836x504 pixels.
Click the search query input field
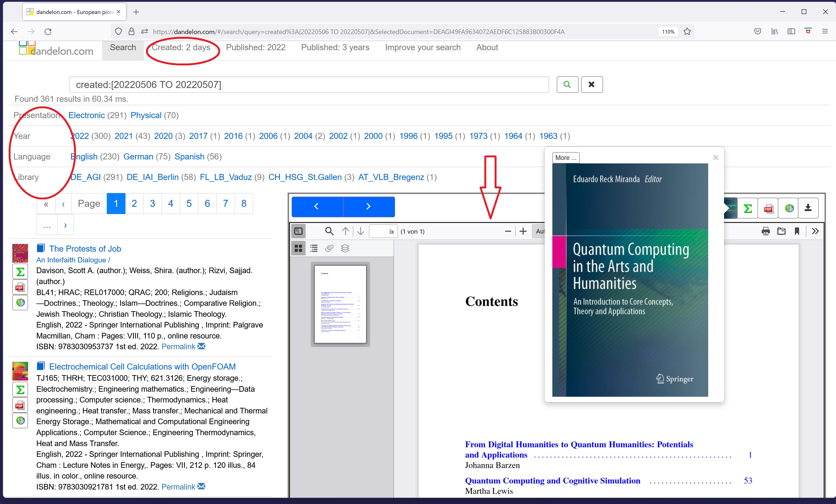click(309, 85)
